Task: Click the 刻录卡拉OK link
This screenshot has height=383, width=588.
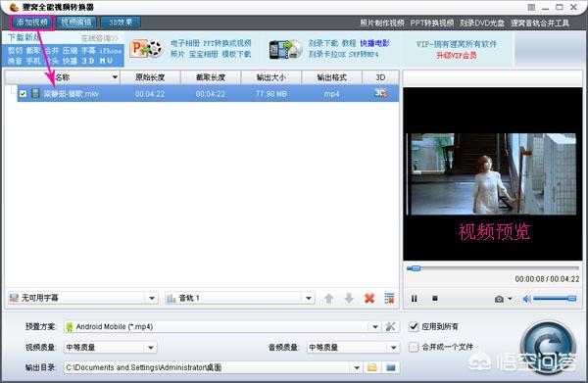Action: (327, 54)
